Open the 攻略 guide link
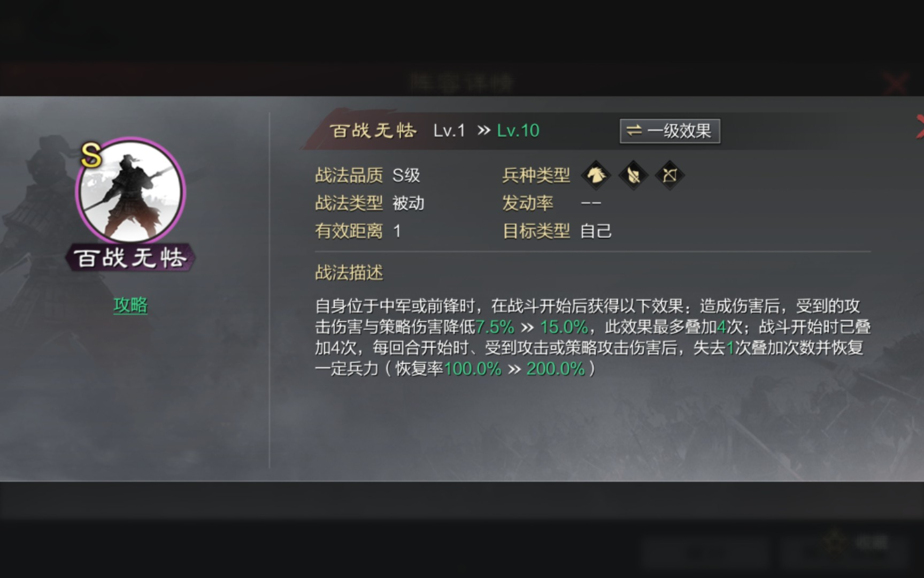Viewport: 924px width, 578px height. [130, 305]
